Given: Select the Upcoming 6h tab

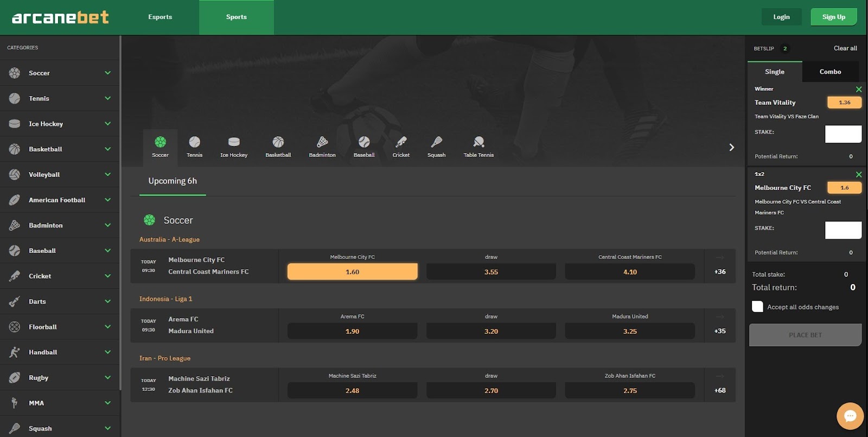Looking at the screenshot, I should point(173,181).
